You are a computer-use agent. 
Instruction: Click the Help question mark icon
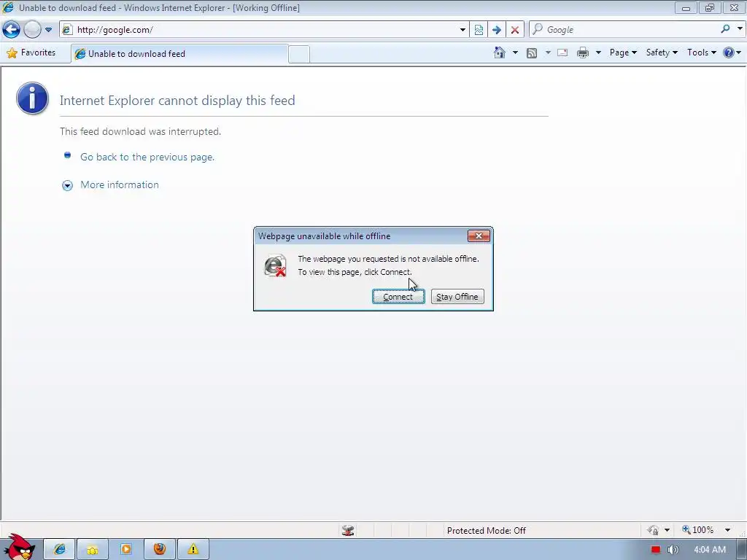pyautogui.click(x=729, y=52)
